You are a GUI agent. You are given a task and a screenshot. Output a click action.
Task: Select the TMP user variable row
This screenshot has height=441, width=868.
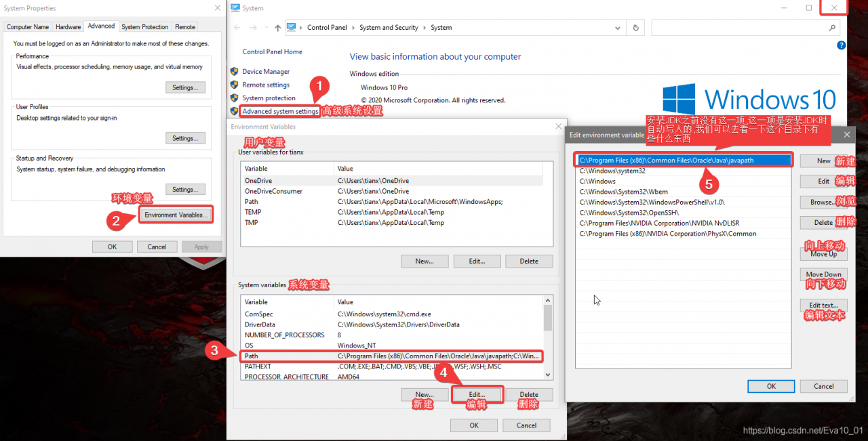pyautogui.click(x=392, y=222)
